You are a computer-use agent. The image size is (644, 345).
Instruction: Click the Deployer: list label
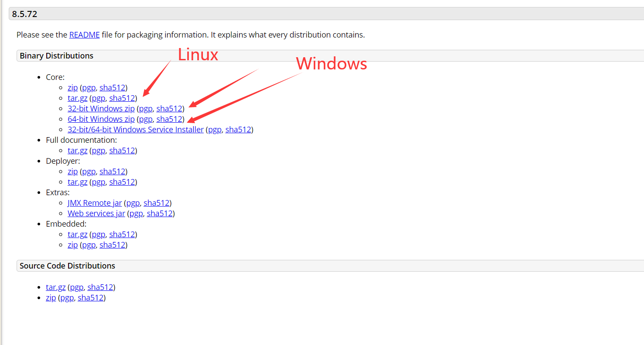click(x=63, y=161)
